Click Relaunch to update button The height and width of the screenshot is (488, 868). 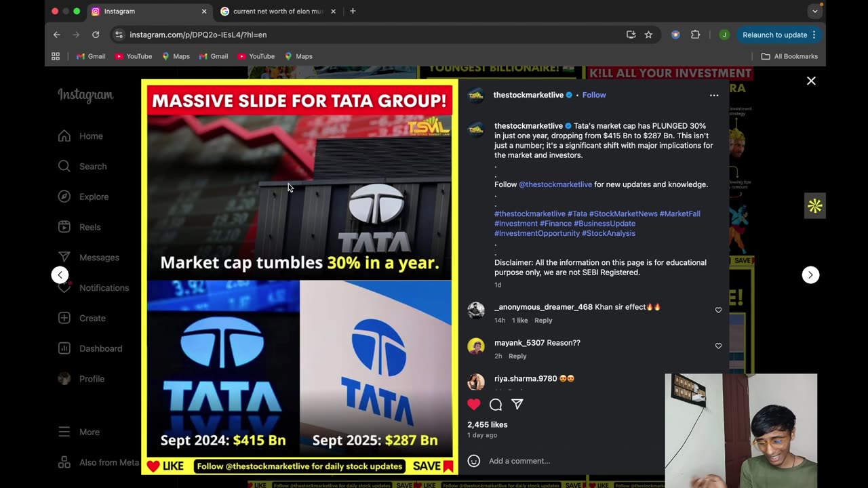click(779, 35)
